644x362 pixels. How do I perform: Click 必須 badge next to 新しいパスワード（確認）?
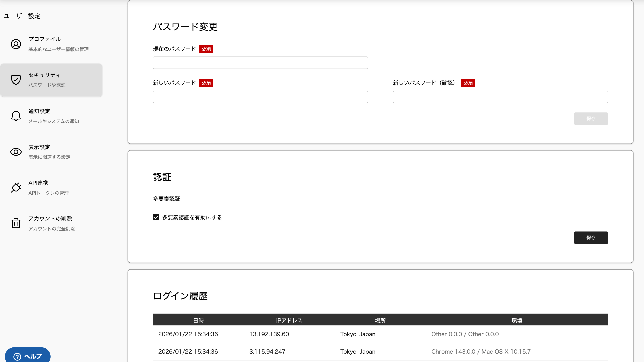(x=468, y=83)
